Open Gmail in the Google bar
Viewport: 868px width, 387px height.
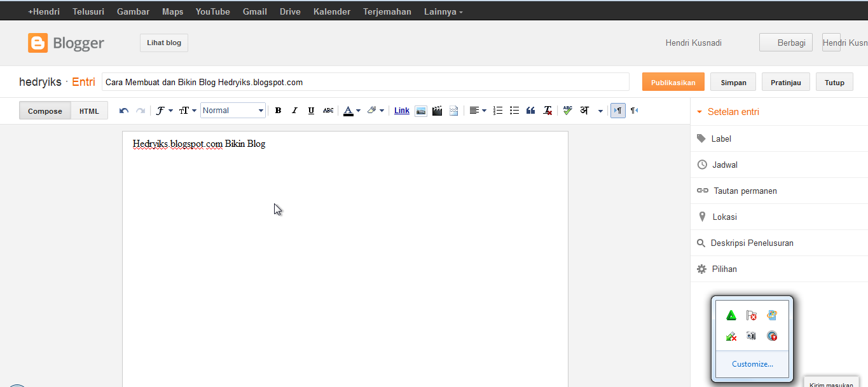(x=255, y=11)
